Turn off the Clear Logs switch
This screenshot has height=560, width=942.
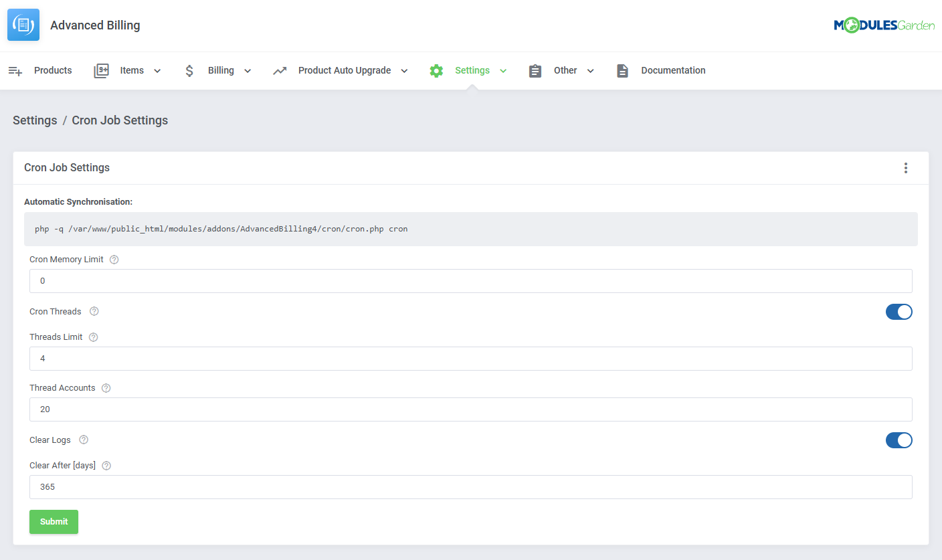899,440
